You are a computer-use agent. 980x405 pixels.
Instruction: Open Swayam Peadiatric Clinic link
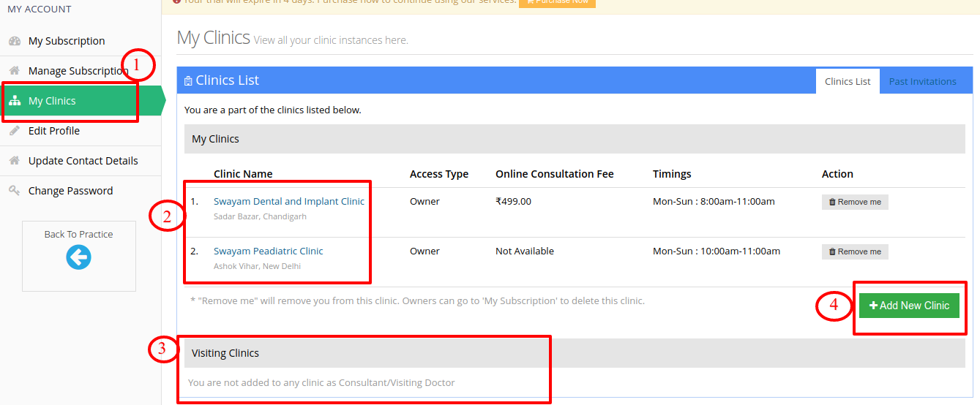click(x=268, y=251)
